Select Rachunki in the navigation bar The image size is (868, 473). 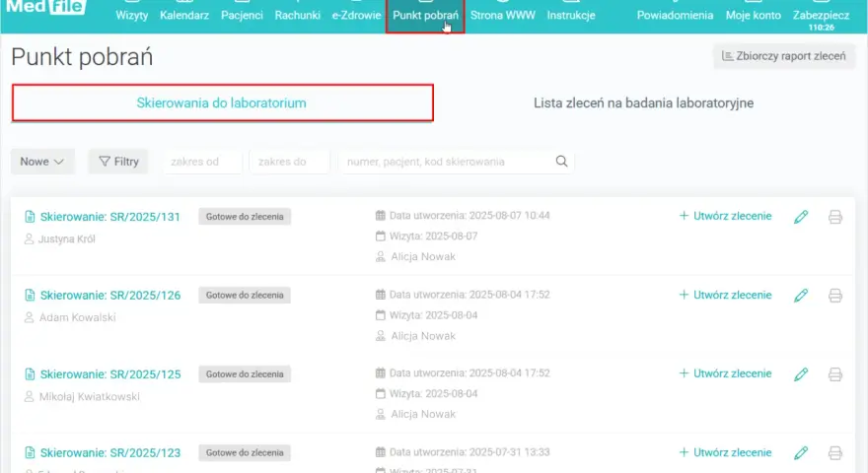[297, 15]
